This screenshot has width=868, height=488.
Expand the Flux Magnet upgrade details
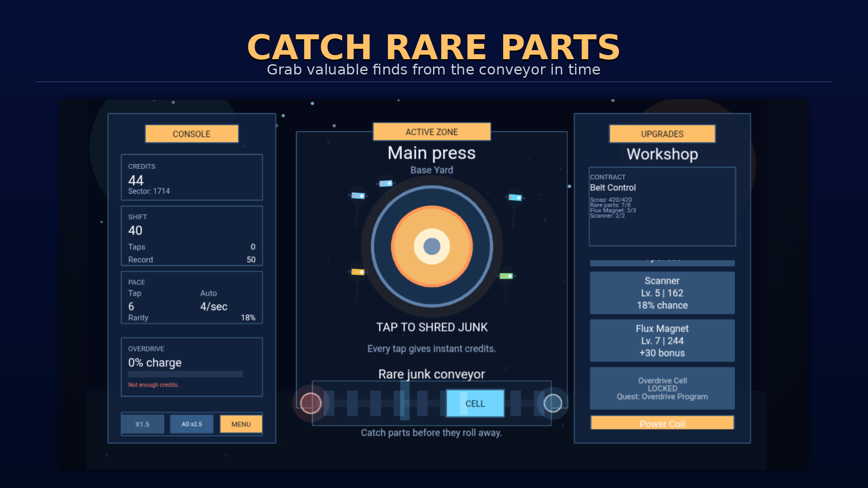[x=661, y=341]
